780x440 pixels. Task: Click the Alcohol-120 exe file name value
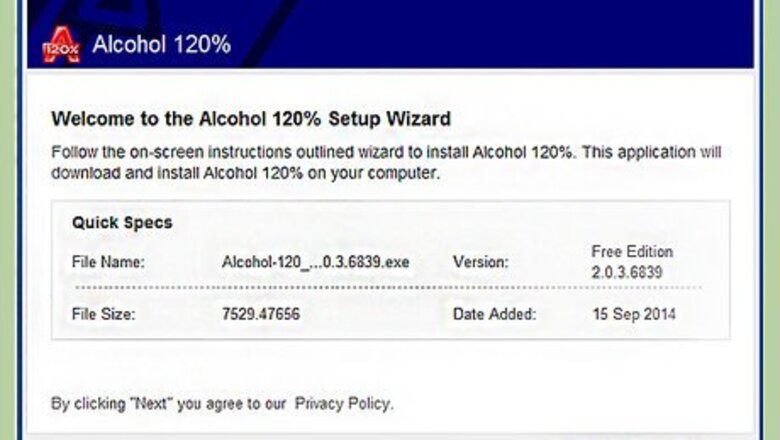315,262
